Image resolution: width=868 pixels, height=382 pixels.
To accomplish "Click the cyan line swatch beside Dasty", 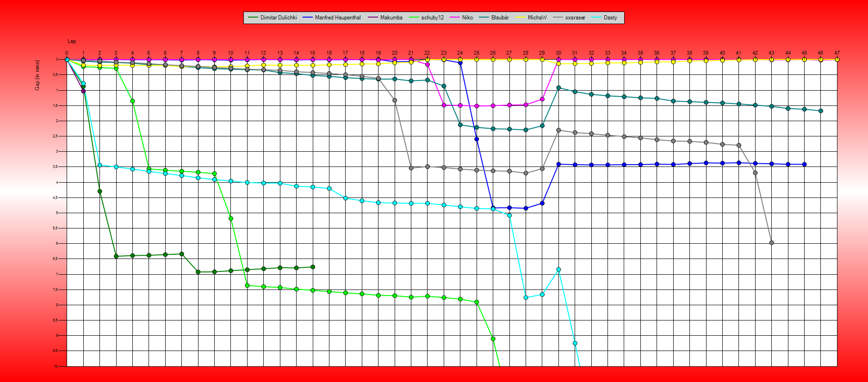I will (x=596, y=18).
